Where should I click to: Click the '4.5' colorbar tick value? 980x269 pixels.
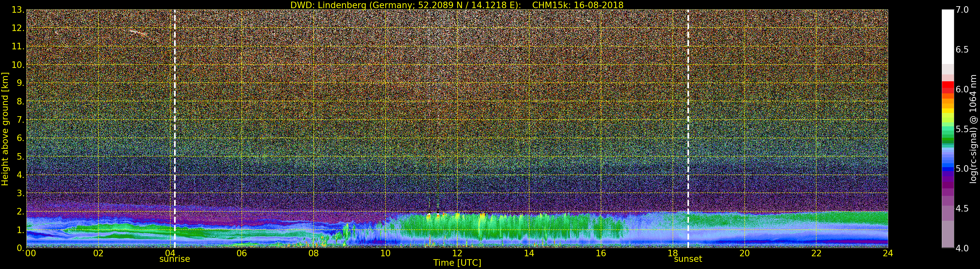click(962, 209)
